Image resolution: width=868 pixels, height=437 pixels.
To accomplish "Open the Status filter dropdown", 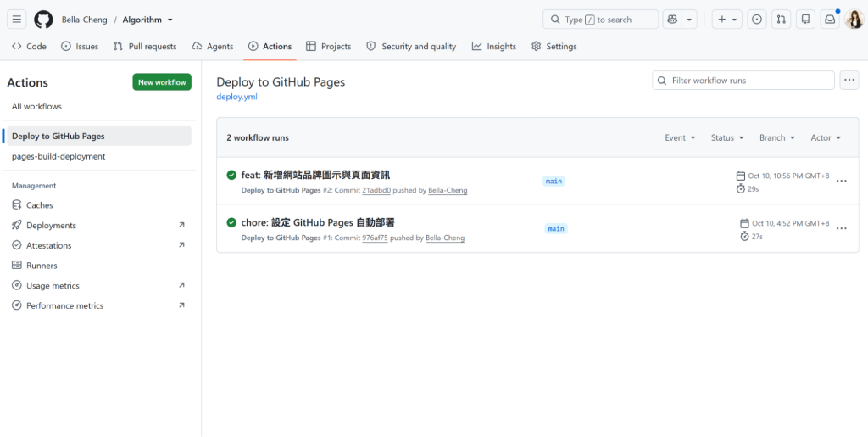I will point(727,138).
